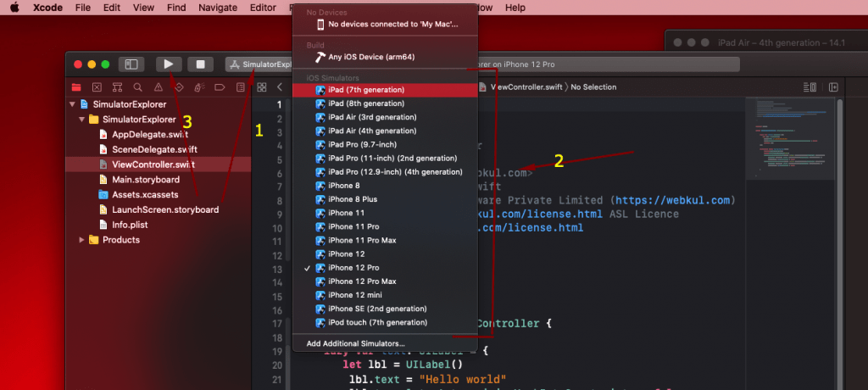Choose iPad Air (3rd generation) simulator
Screen dimensions: 868x390
tap(385, 118)
